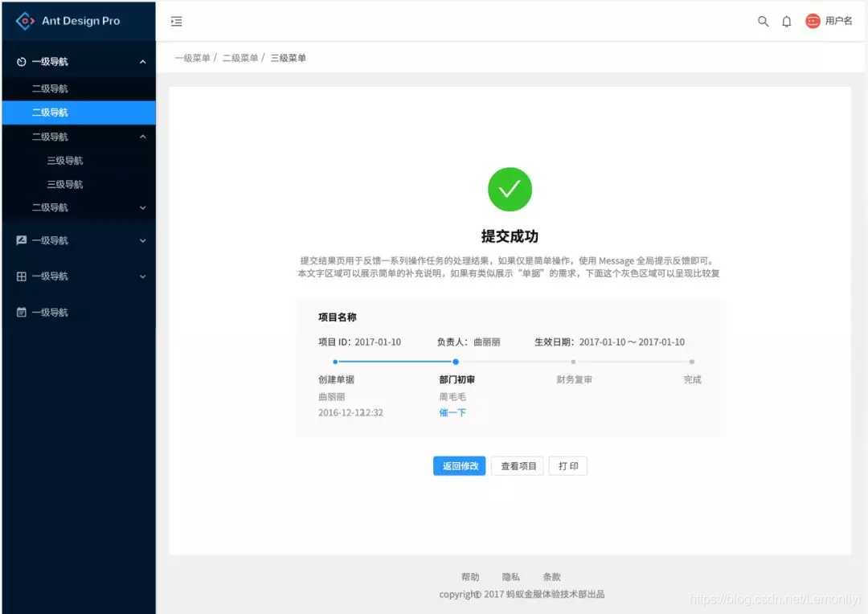Screen dimensions: 868x614
Task: Click the green success checkmark icon
Action: [x=510, y=189]
